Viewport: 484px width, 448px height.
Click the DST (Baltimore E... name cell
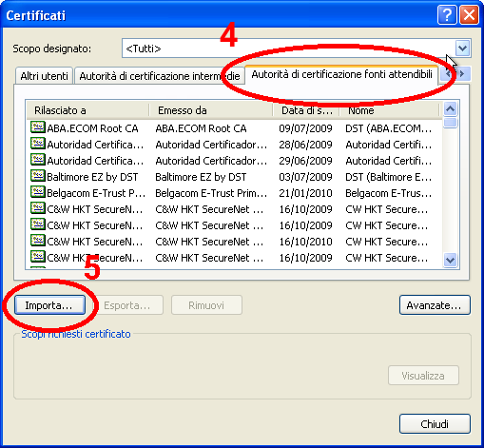click(x=389, y=177)
